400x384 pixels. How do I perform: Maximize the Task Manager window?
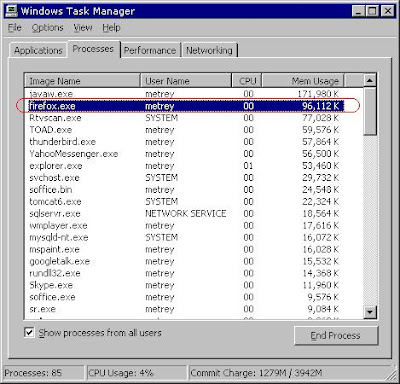pyautogui.click(x=372, y=11)
